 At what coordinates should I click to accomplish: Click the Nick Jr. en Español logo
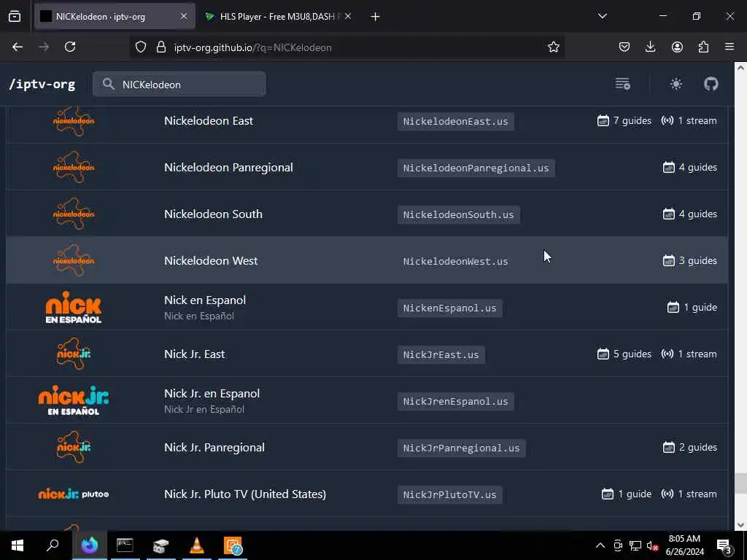tap(74, 400)
